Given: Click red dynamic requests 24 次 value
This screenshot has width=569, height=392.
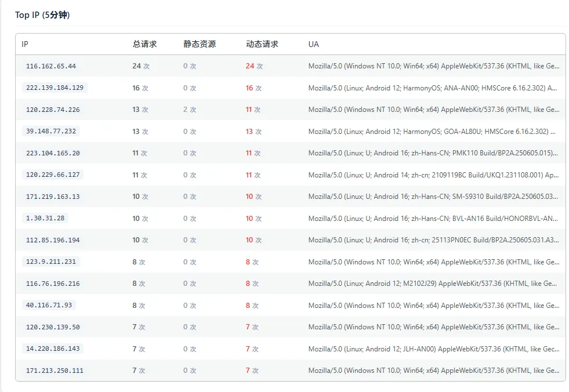Looking at the screenshot, I should [255, 66].
